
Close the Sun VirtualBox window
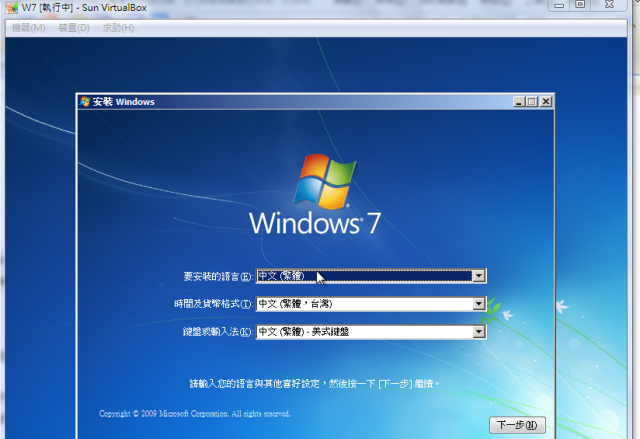609,5
